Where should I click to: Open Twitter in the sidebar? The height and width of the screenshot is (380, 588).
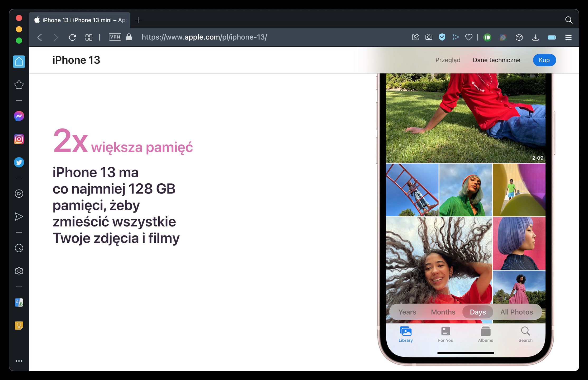pos(19,162)
